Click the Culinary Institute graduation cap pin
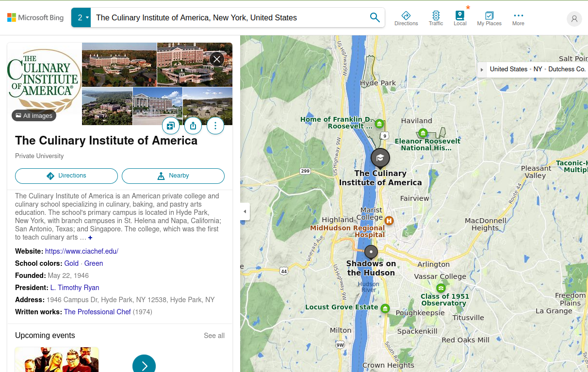The height and width of the screenshot is (372, 588). 380,158
